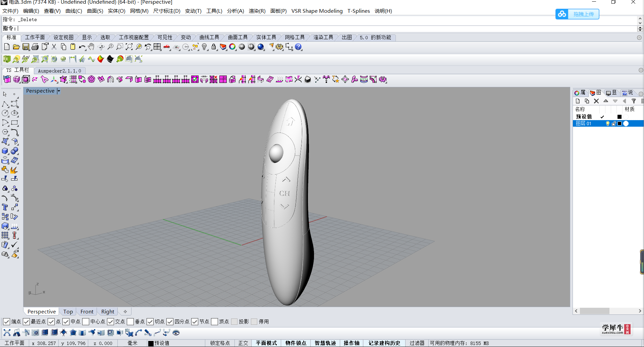Click the light bulb Hide objects icon
Viewport: 644px width, 347px height.
205,47
